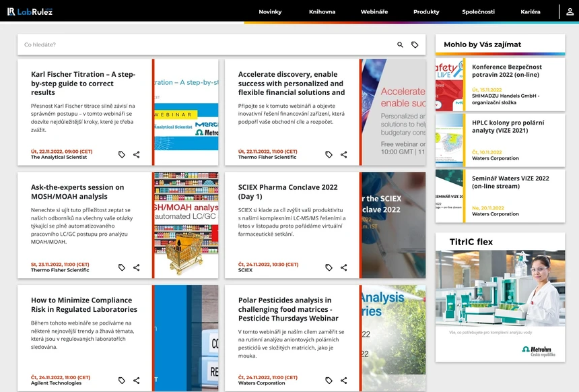Open HPLC kolony pro polární analyty link
This screenshot has width=579, height=392.
click(508, 127)
